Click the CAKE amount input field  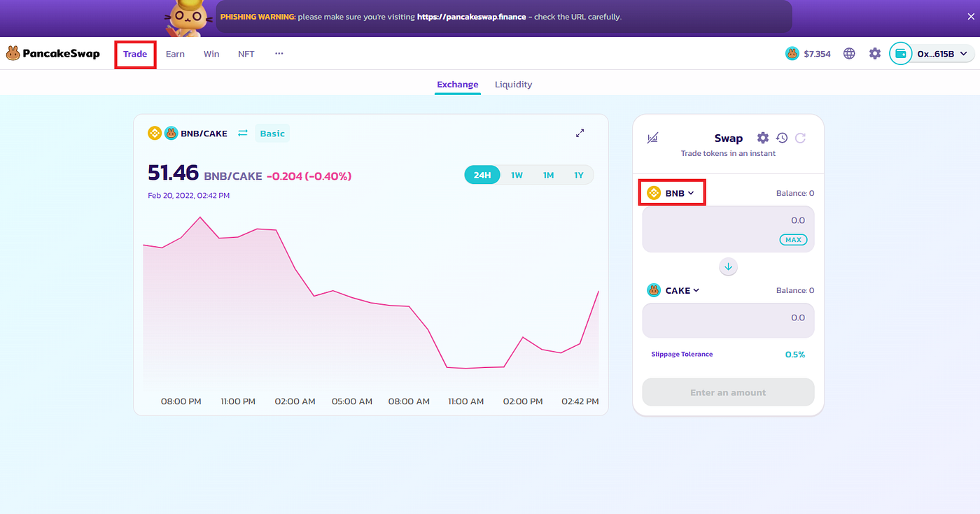pyautogui.click(x=728, y=320)
